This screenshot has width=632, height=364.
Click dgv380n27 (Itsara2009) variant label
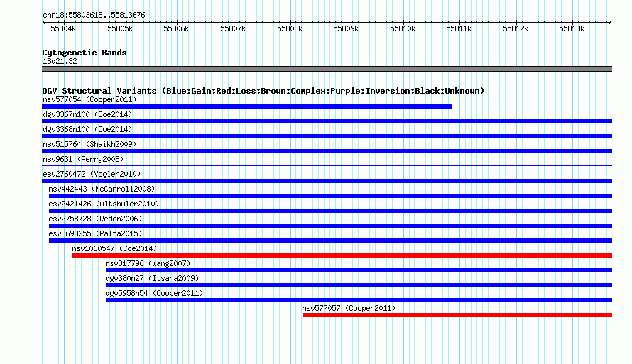pyautogui.click(x=153, y=278)
